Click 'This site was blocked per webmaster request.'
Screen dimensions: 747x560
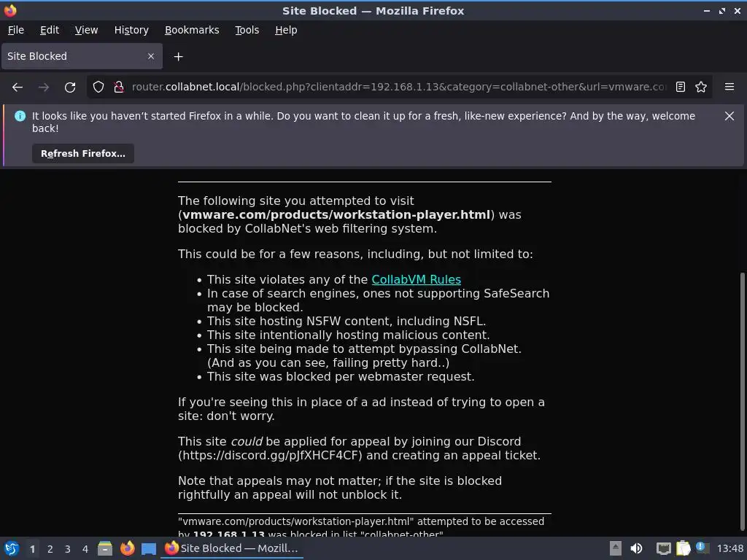click(x=341, y=377)
